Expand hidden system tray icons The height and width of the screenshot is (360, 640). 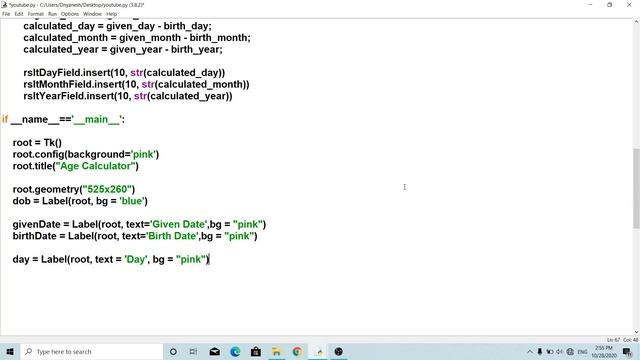click(x=530, y=351)
